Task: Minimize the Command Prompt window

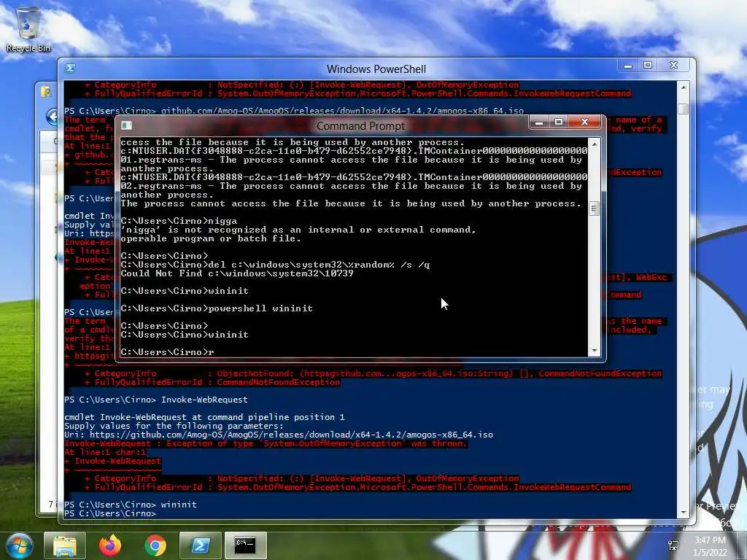Action: click(539, 122)
